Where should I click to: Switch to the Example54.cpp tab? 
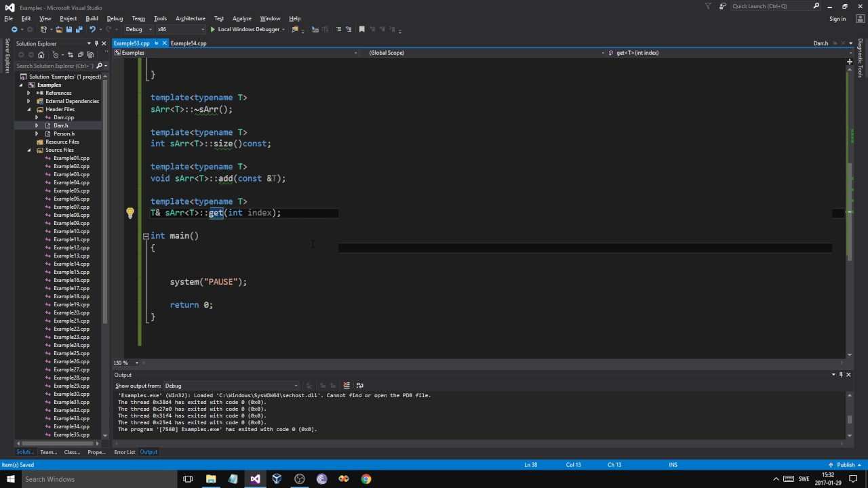189,43
